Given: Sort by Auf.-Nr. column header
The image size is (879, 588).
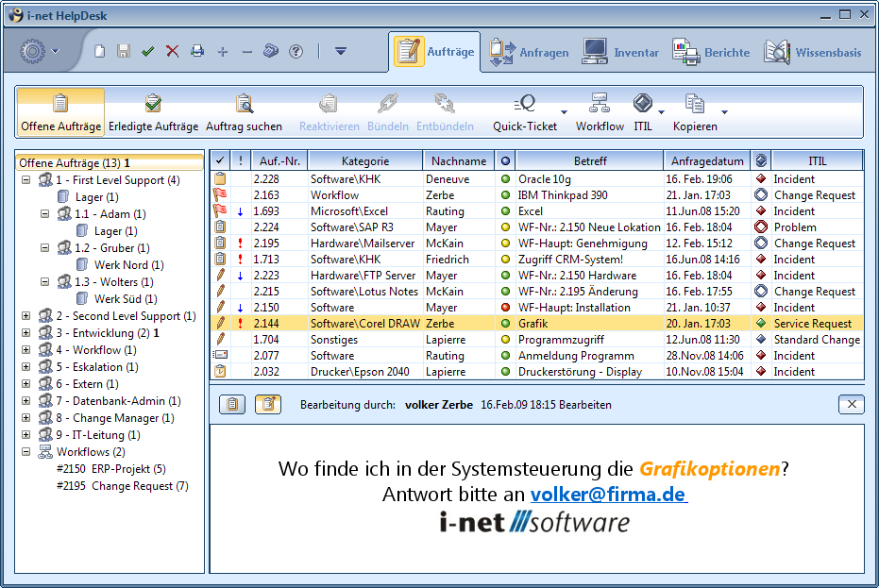Looking at the screenshot, I should pyautogui.click(x=279, y=160).
